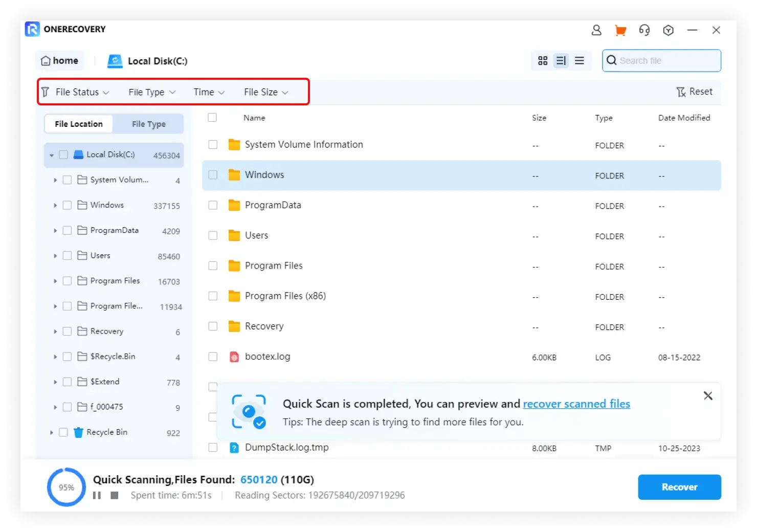Expand the Users folder in tree
Viewport: 757px width, 532px height.
(x=55, y=256)
